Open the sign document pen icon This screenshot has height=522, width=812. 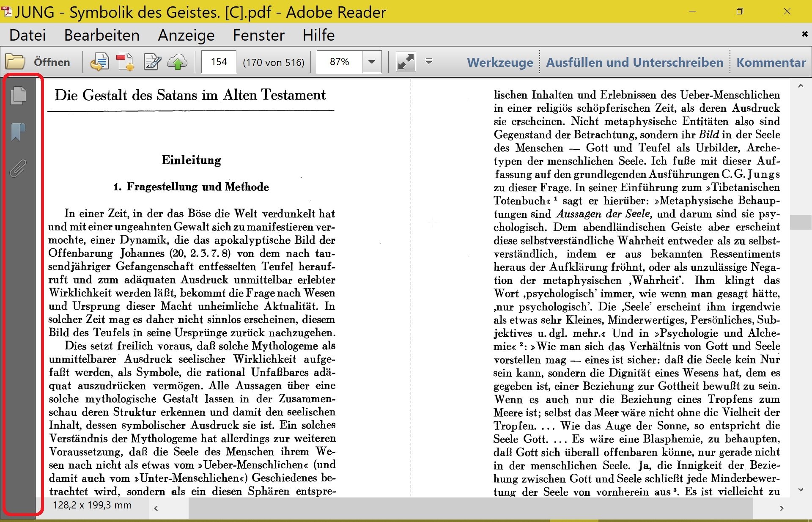click(152, 62)
